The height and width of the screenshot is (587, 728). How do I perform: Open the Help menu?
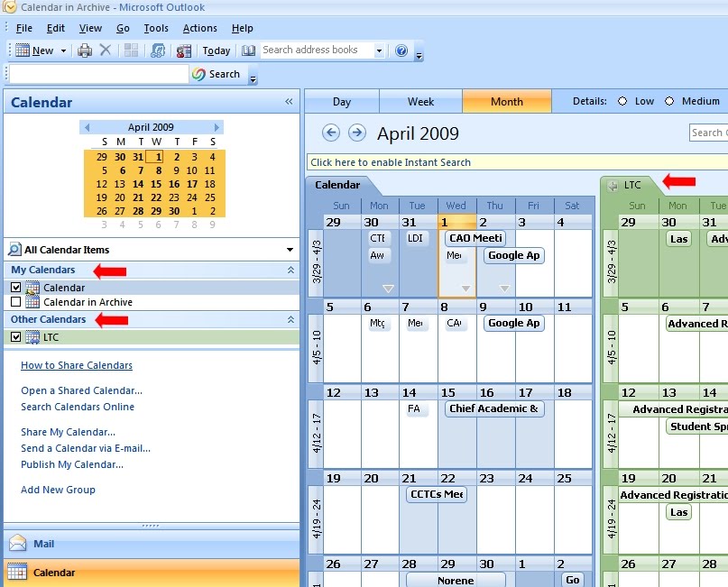[243, 28]
